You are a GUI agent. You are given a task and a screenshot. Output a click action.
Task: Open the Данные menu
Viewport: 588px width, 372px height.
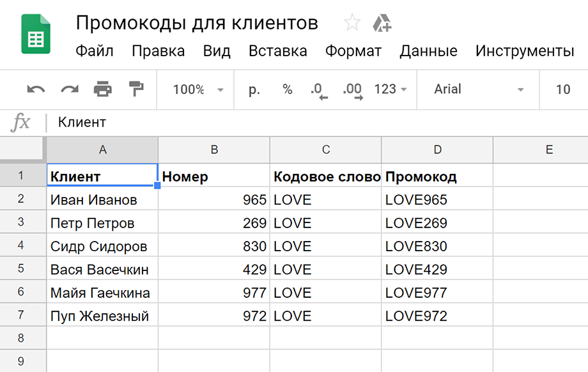pyautogui.click(x=429, y=51)
